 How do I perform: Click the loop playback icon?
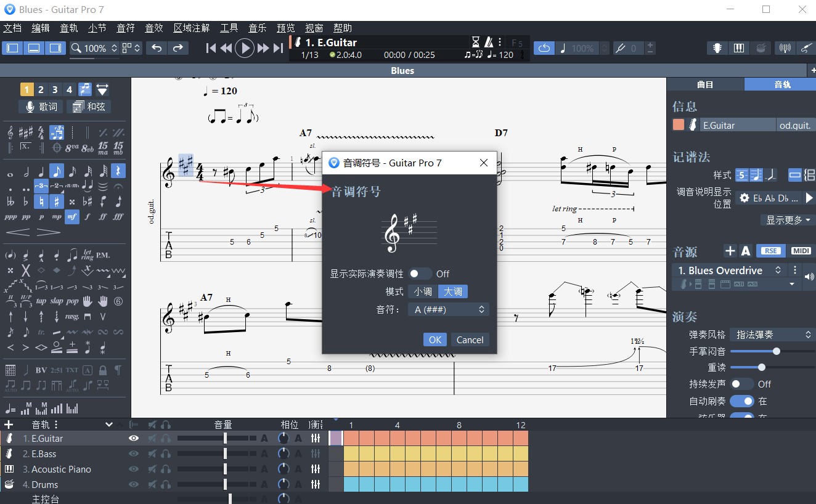(544, 48)
